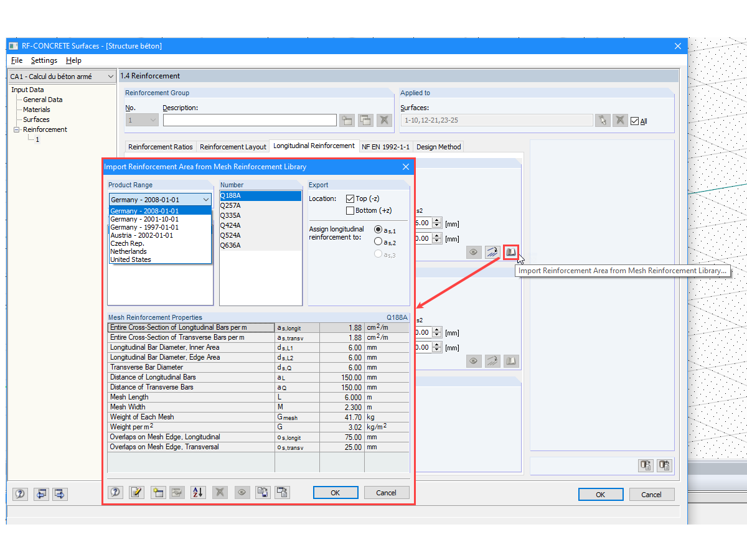Click the help icon in the main window footer
Image resolution: width=747 pixels, height=560 pixels.
tap(20, 494)
